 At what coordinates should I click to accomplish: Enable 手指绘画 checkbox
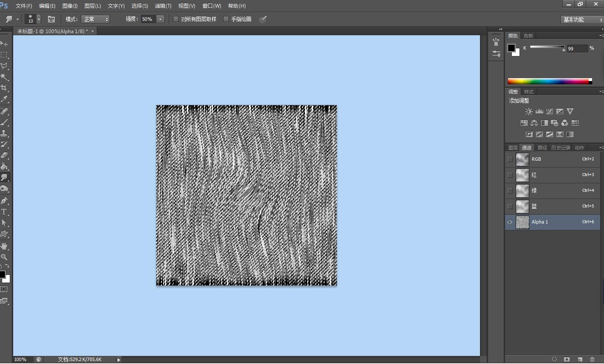pyautogui.click(x=226, y=19)
